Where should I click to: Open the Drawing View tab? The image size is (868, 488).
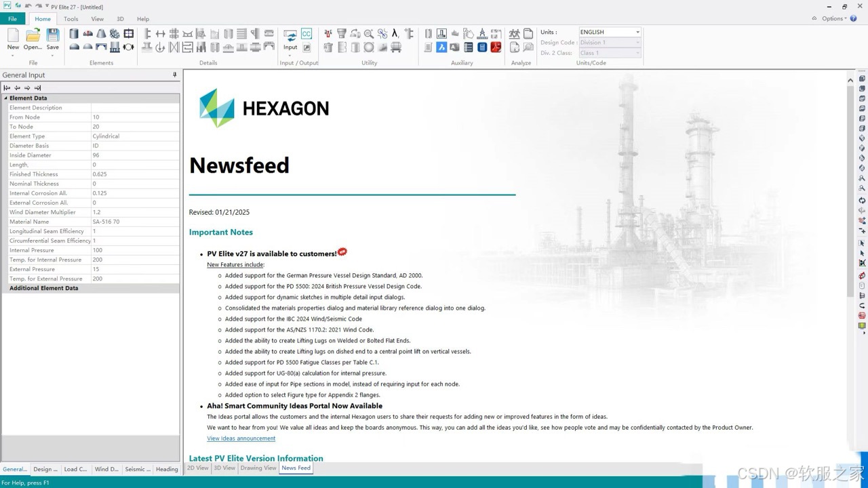point(258,468)
